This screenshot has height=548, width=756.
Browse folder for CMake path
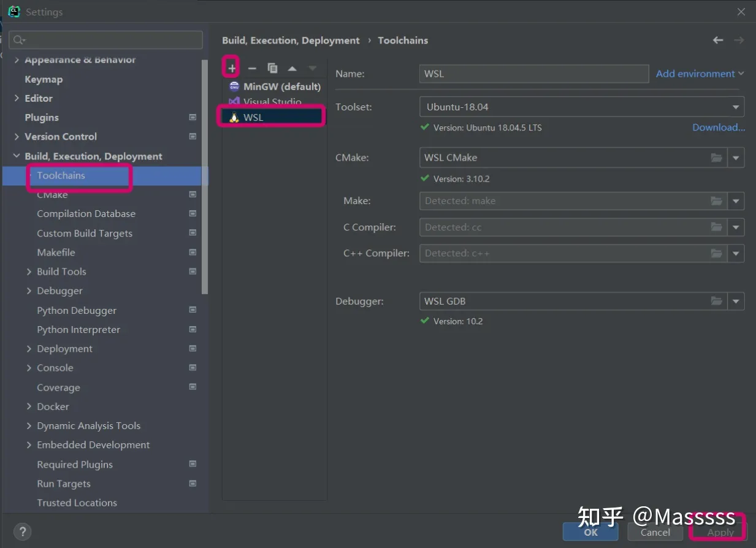(716, 158)
